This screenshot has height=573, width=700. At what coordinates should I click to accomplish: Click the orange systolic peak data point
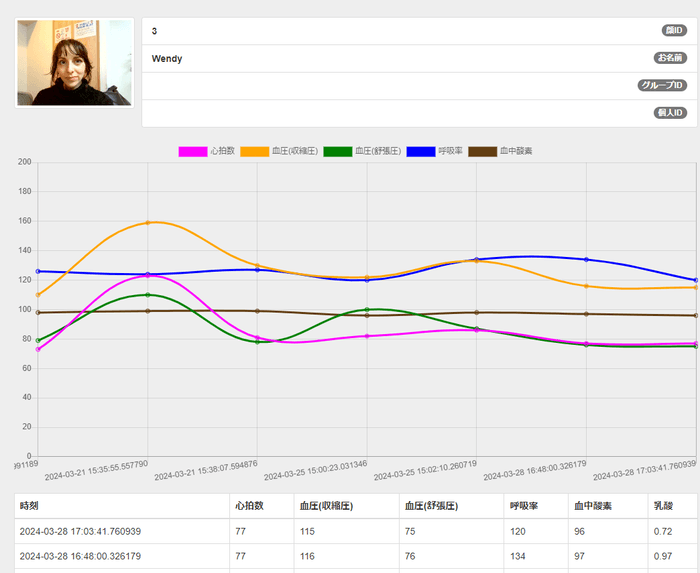[x=148, y=222]
